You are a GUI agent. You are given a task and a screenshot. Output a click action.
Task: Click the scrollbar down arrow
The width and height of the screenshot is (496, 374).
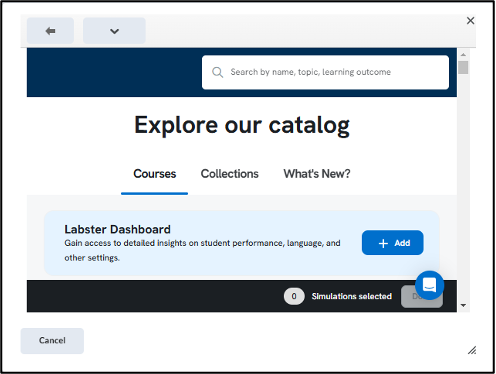(x=463, y=305)
